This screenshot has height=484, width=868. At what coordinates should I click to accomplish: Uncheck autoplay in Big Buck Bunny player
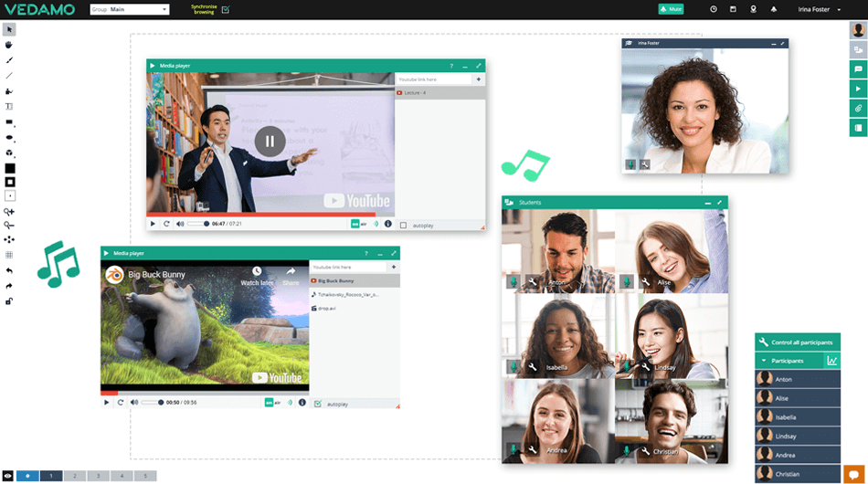click(x=318, y=403)
